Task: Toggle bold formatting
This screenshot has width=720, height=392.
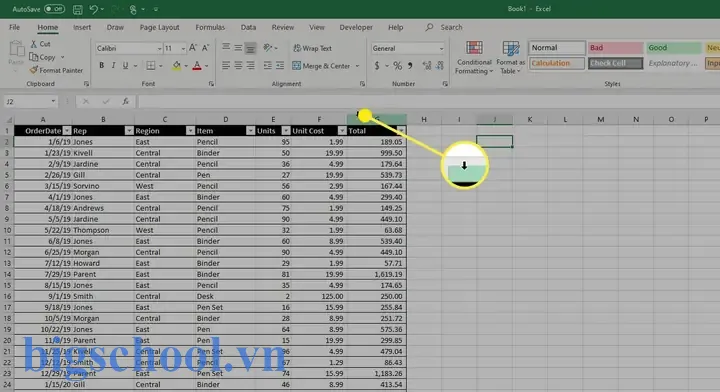Action: (101, 66)
